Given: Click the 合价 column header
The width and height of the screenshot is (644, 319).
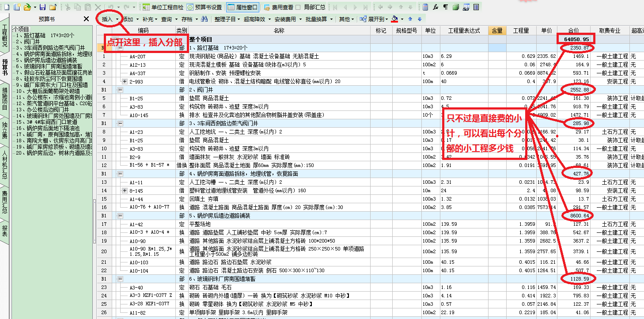Looking at the screenshot, I should (x=573, y=30).
